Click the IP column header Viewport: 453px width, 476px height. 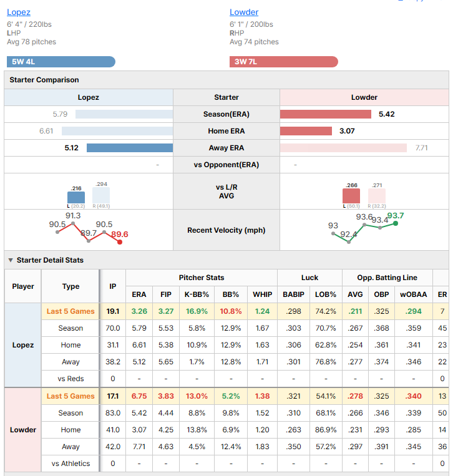[x=113, y=286]
